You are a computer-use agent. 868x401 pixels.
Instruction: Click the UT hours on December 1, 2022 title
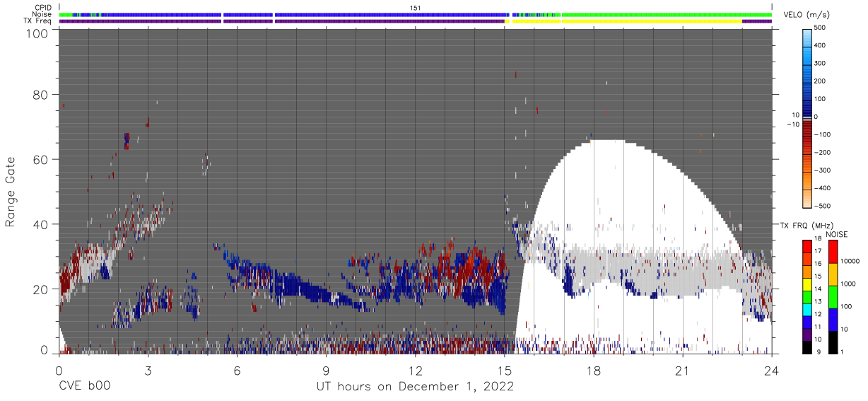coord(414,386)
